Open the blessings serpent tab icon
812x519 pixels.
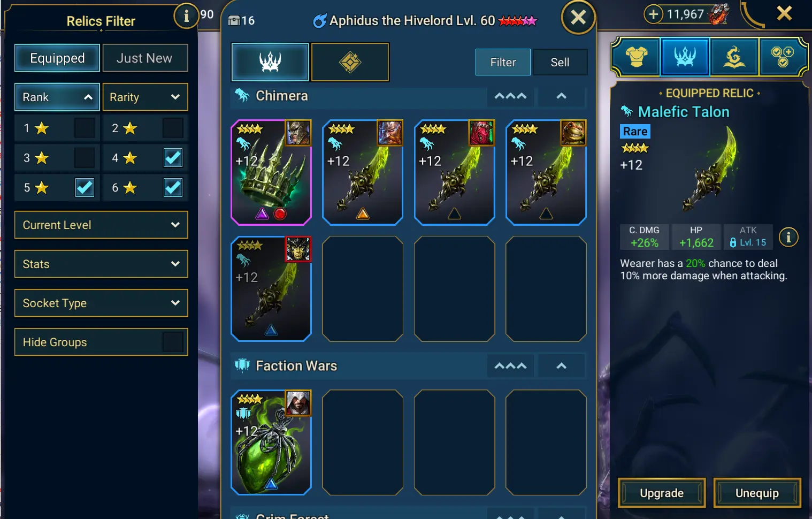[734, 56]
